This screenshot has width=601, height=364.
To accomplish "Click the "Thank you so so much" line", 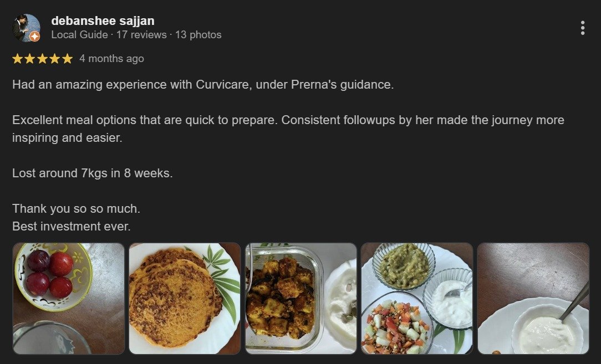I will (x=76, y=209).
